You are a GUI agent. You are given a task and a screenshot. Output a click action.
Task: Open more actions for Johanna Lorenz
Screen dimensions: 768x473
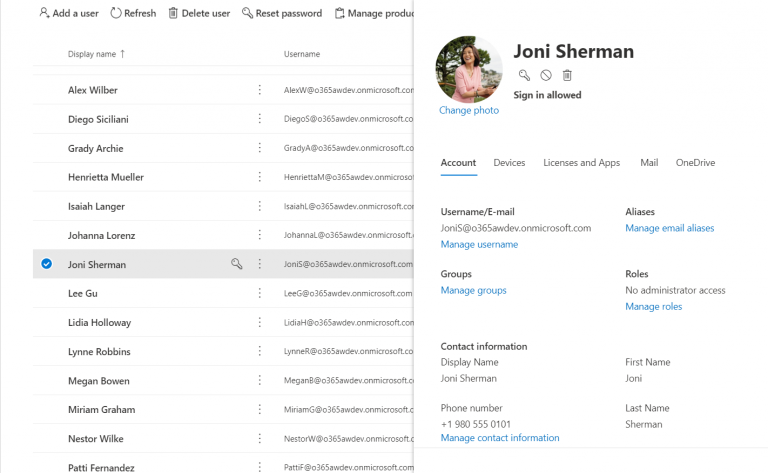pos(260,235)
